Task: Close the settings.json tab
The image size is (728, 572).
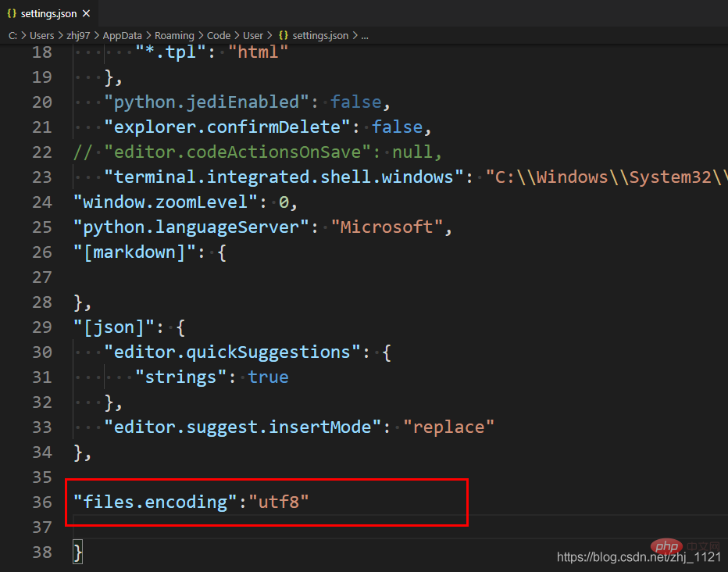Action: (87, 13)
